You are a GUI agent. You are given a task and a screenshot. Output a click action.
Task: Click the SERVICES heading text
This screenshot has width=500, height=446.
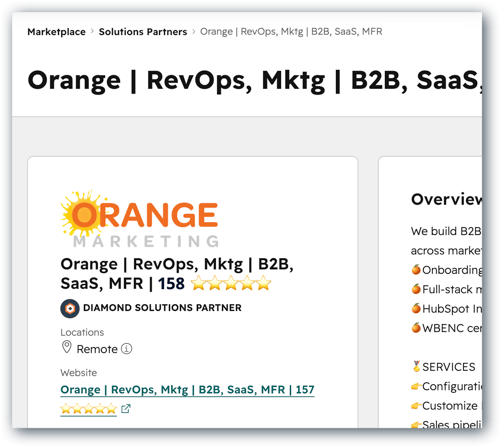(x=449, y=367)
